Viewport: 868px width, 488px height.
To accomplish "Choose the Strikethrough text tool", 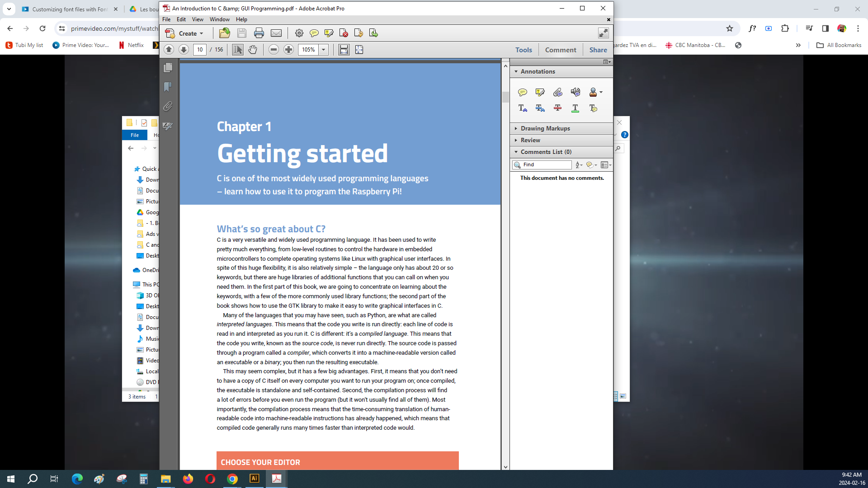I will click(x=557, y=108).
